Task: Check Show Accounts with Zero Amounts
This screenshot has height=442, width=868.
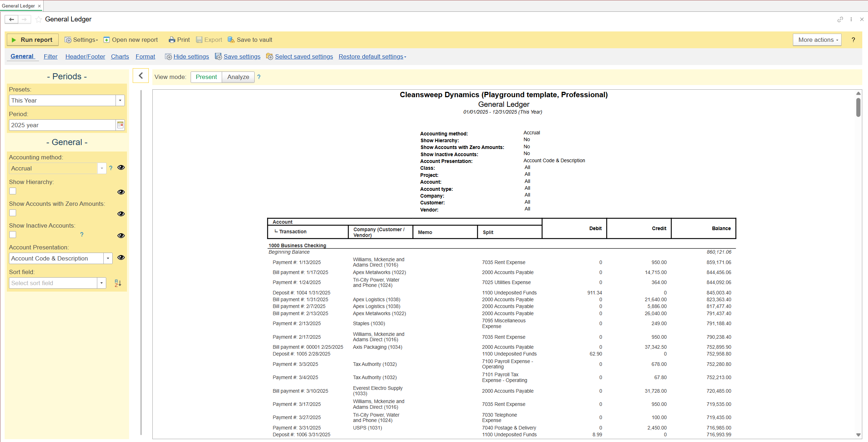Action: pyautogui.click(x=13, y=213)
